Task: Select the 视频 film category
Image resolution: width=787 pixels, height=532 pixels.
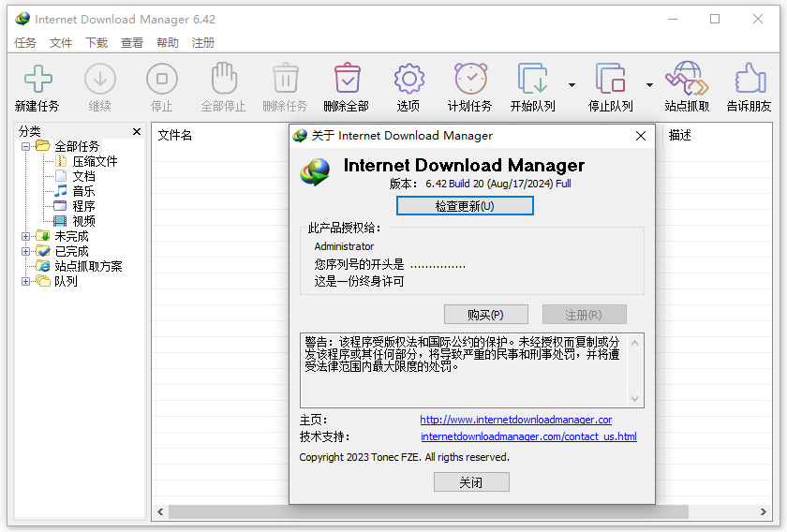Action: click(x=60, y=221)
